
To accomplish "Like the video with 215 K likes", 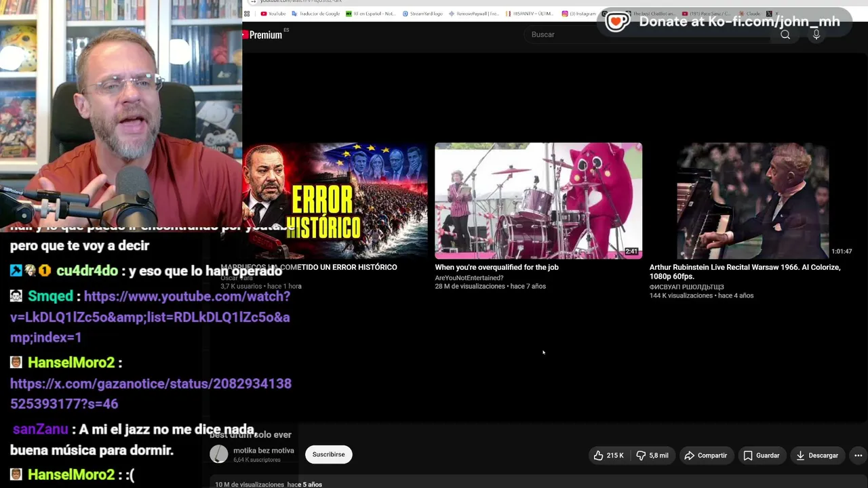I will tap(609, 455).
